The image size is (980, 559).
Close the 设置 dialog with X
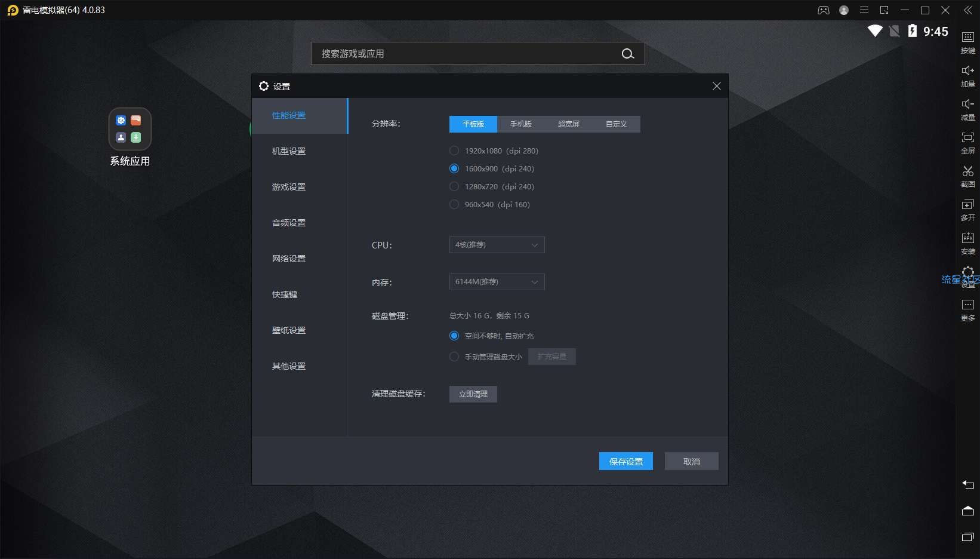[x=717, y=86]
